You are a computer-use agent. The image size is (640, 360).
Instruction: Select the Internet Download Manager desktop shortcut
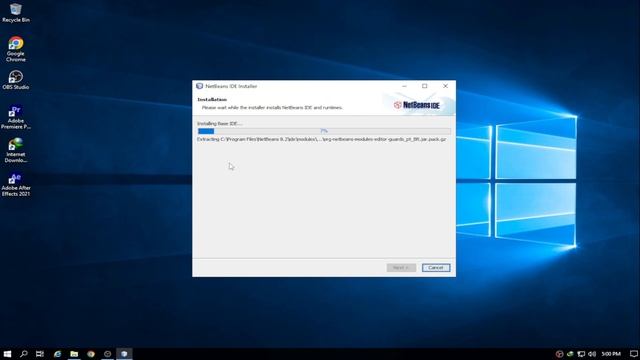[x=16, y=151]
